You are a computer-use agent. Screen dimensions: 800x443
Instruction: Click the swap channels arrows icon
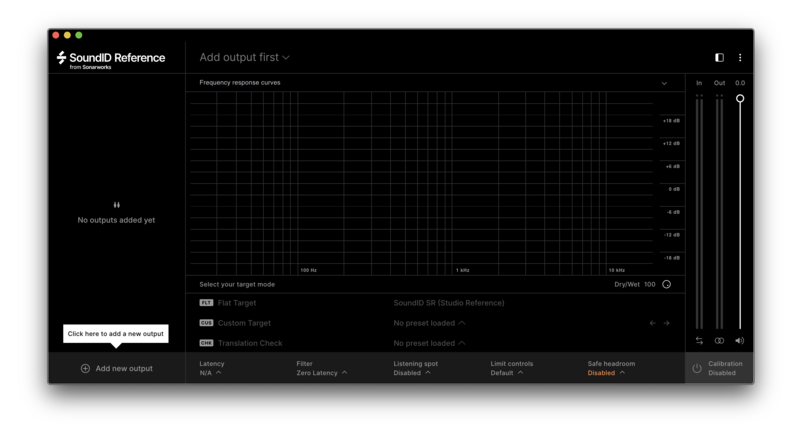coord(699,341)
